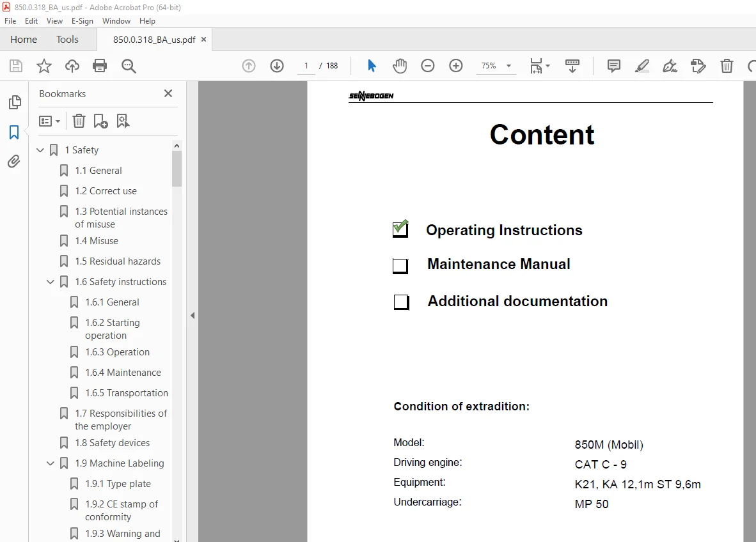Open the find text magnifier tool
756x542 pixels.
pyautogui.click(x=129, y=66)
